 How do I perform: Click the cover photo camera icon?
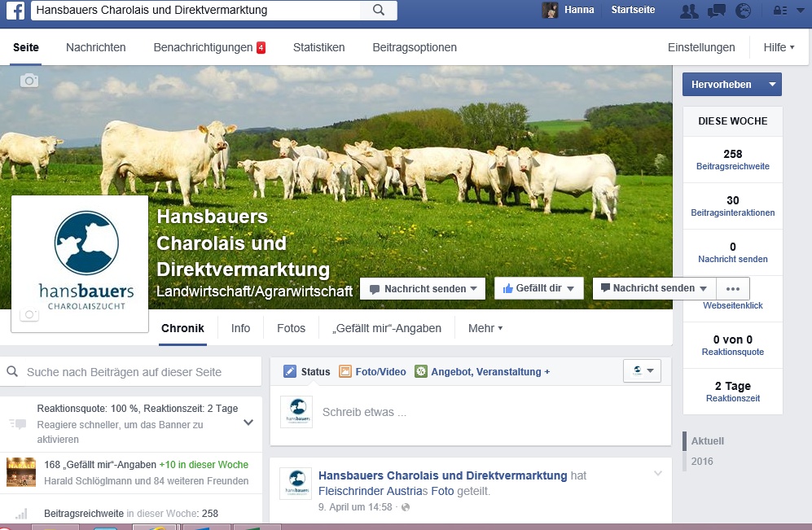pos(29,81)
